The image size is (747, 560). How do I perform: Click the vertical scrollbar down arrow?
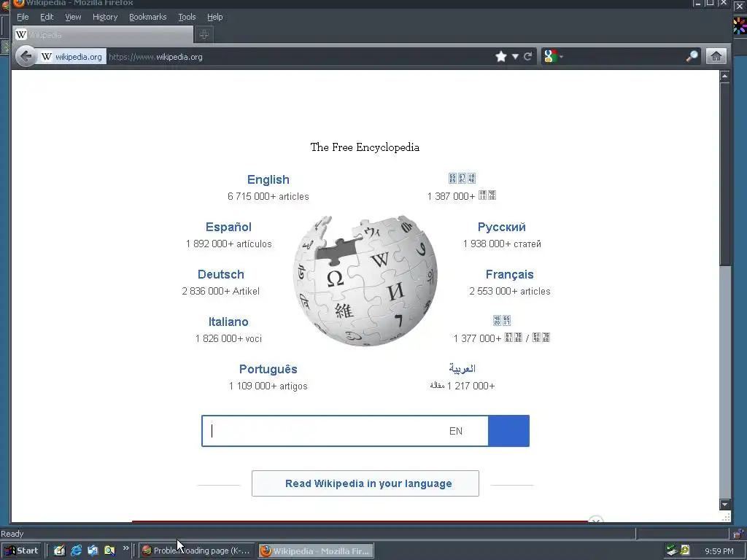[x=724, y=505]
